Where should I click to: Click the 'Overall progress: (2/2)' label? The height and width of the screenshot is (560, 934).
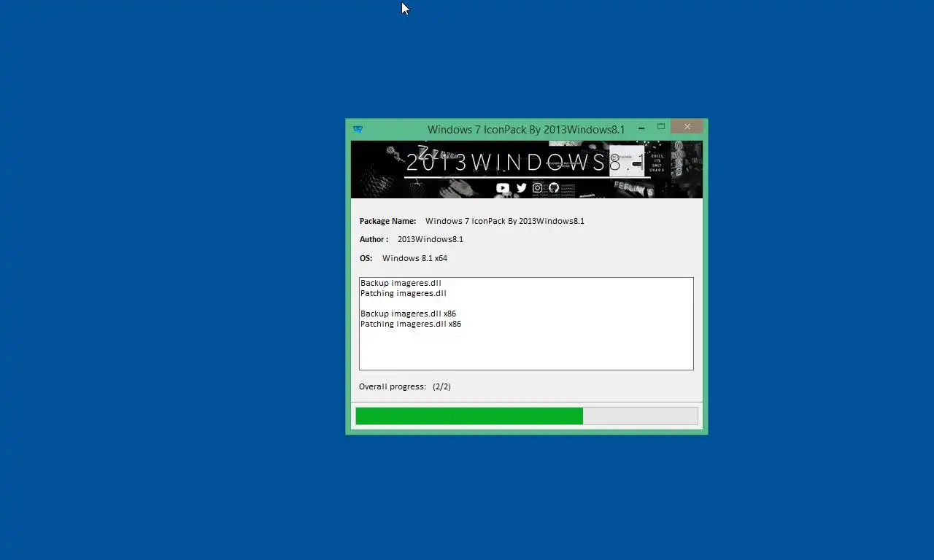(405, 386)
